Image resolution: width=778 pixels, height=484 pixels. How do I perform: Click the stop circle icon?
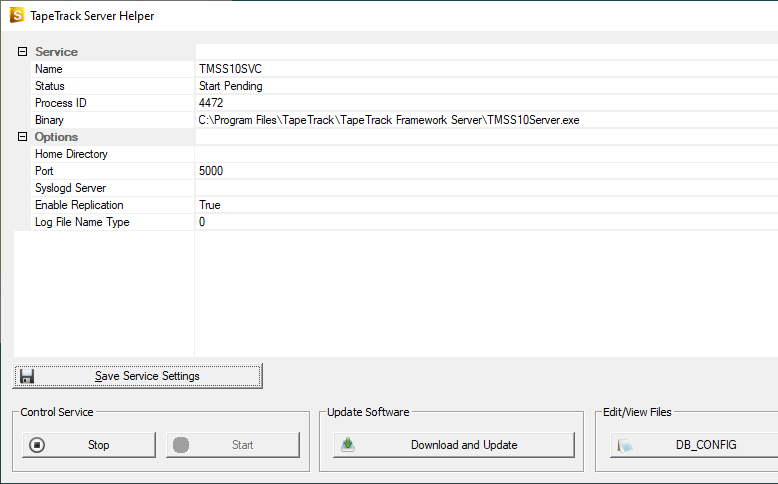pos(37,445)
